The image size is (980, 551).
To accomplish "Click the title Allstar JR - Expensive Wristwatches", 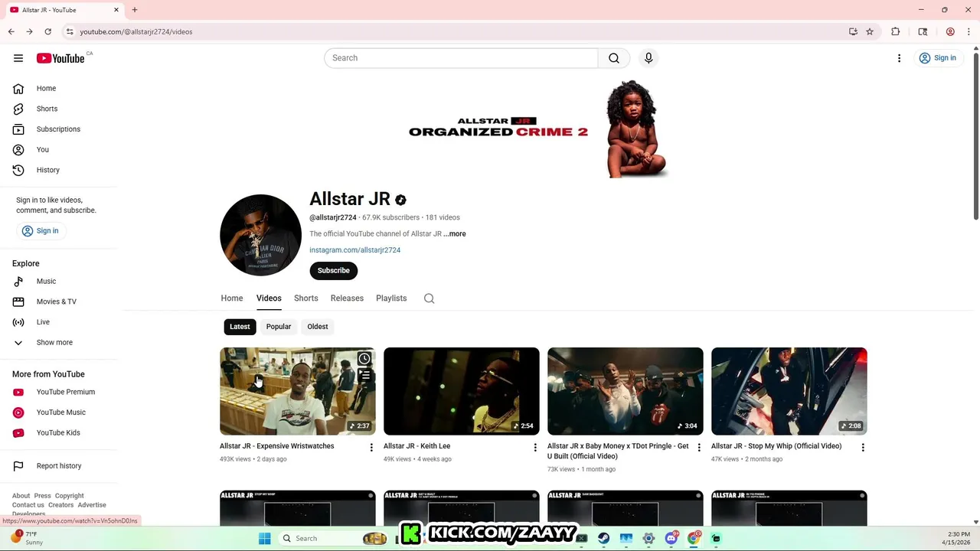I will click(x=277, y=446).
